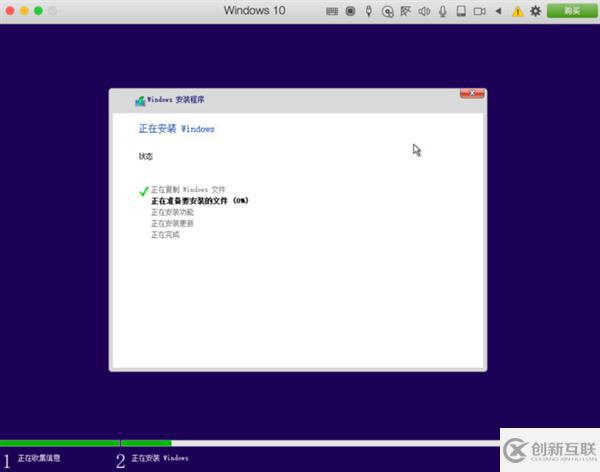Click the Windows setup icon in dialog title
The image size is (600, 472).
[140, 101]
